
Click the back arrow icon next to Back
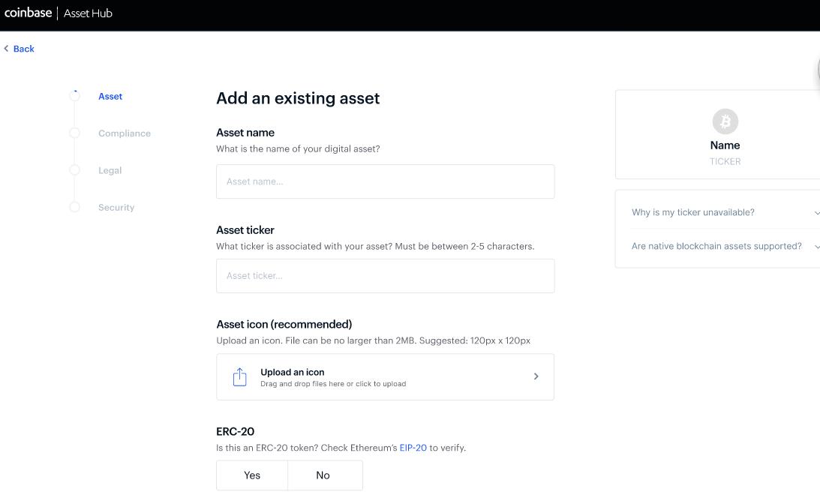(x=6, y=48)
